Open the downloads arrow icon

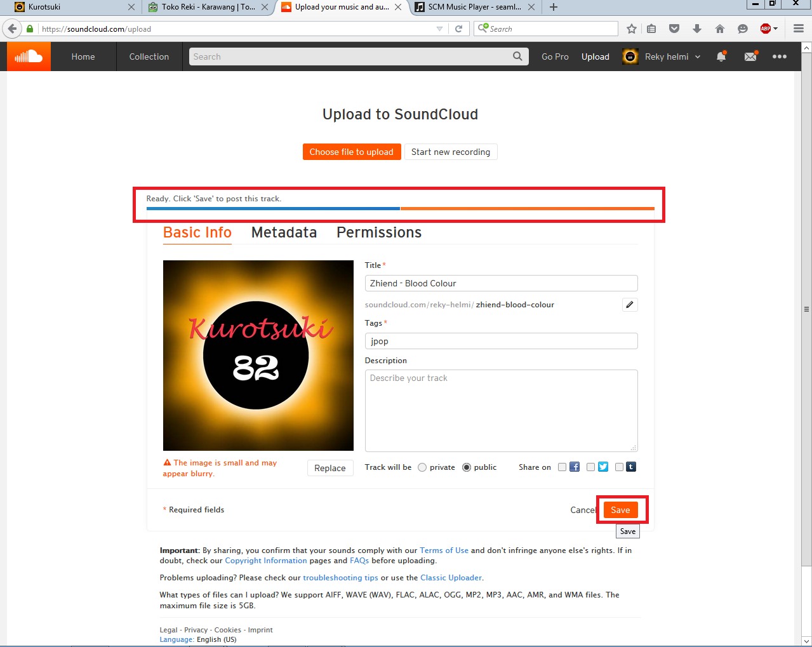coord(697,29)
